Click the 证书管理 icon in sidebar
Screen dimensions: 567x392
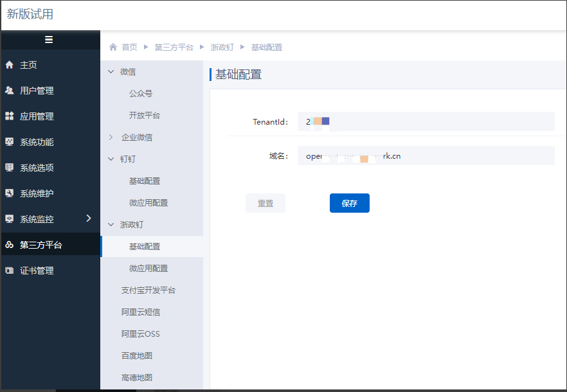[10, 271]
